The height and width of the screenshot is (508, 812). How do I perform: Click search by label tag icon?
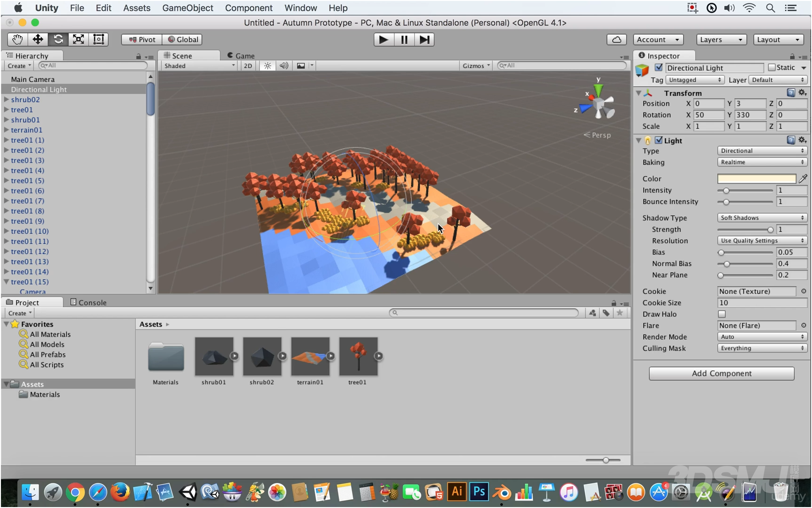(x=606, y=313)
